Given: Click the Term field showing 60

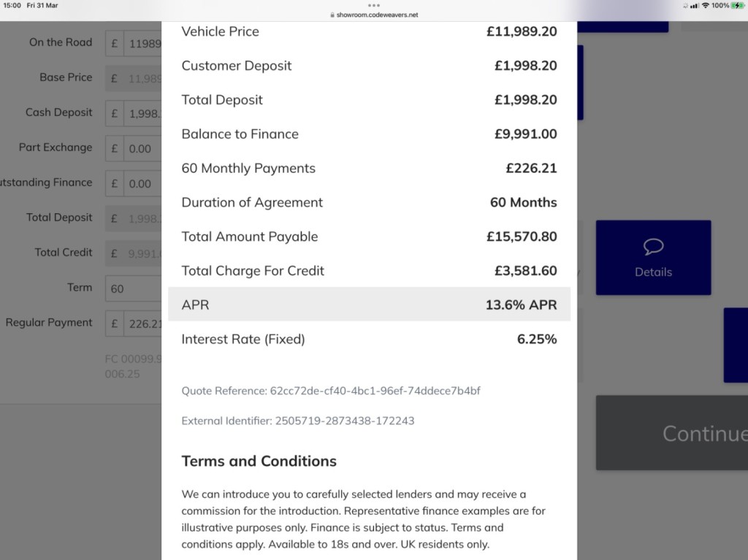Looking at the screenshot, I should click(x=134, y=288).
